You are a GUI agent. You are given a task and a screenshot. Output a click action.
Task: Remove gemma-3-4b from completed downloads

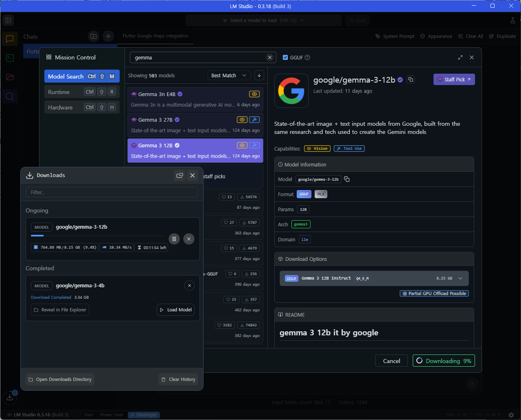pos(189,286)
